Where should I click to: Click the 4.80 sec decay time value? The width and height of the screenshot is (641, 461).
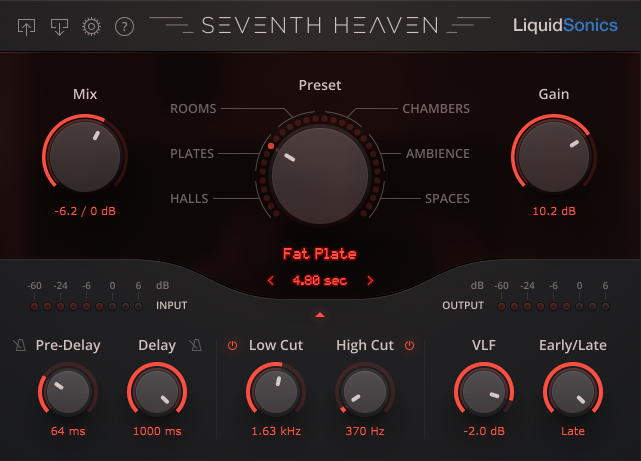pos(320,281)
